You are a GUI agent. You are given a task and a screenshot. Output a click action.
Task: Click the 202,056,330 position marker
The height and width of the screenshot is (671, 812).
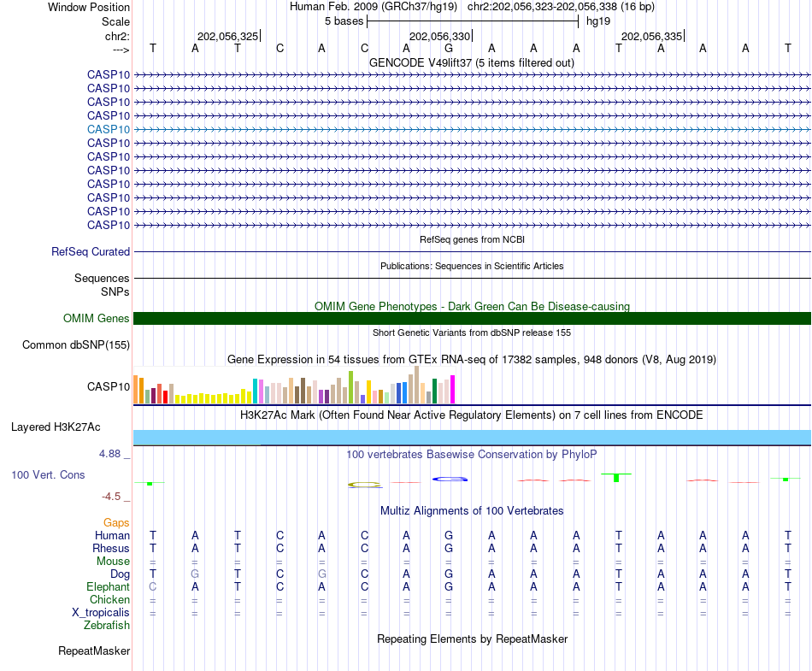(439, 36)
